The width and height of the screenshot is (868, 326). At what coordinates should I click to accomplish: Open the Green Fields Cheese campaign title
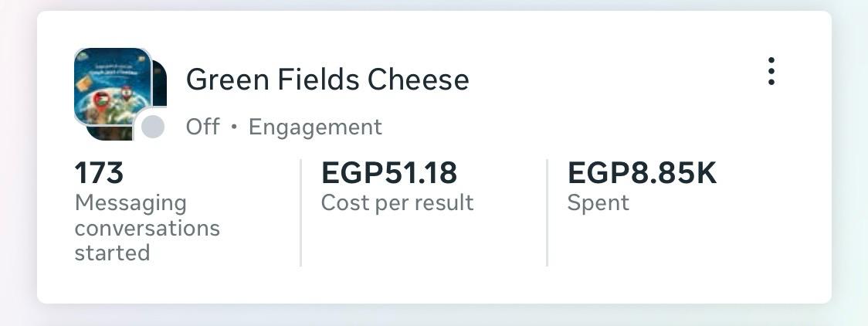tap(327, 80)
